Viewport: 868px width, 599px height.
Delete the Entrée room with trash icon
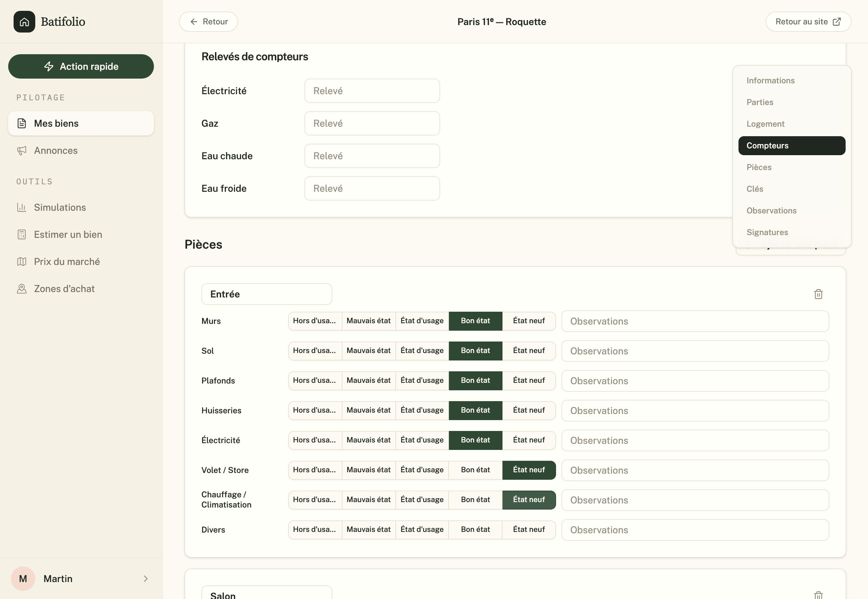tap(818, 294)
